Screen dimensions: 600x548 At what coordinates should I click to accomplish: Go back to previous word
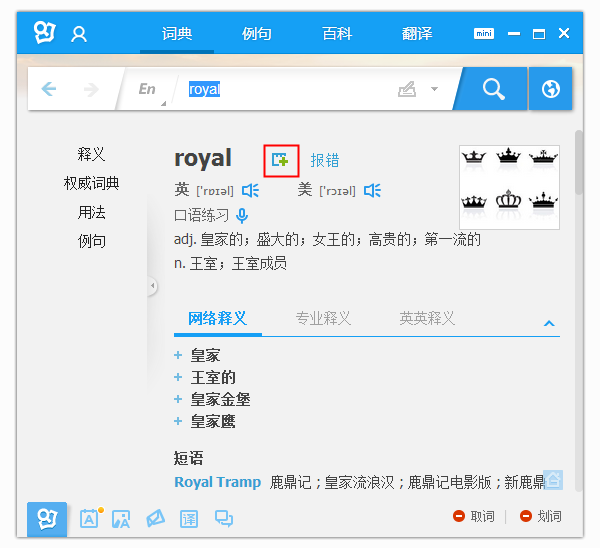49,89
